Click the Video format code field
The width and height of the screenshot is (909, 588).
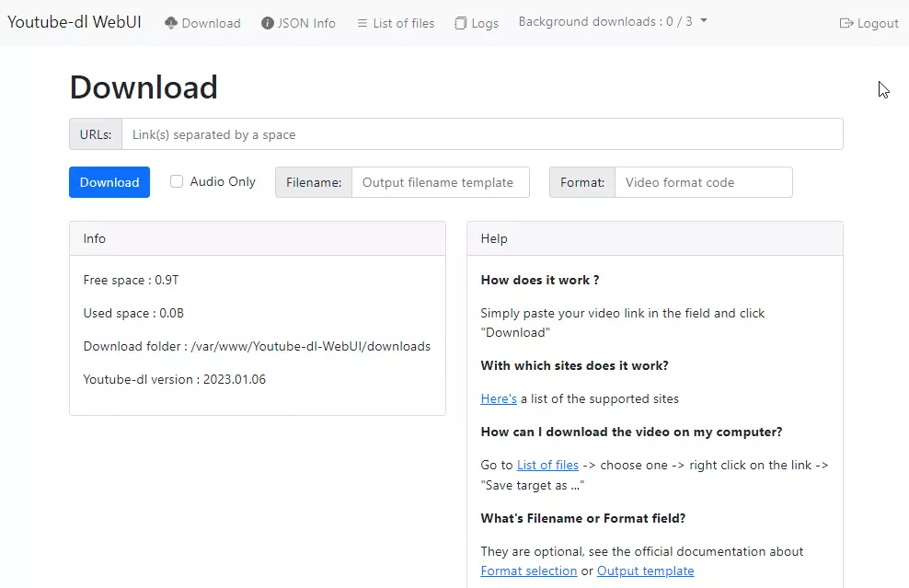coord(703,182)
